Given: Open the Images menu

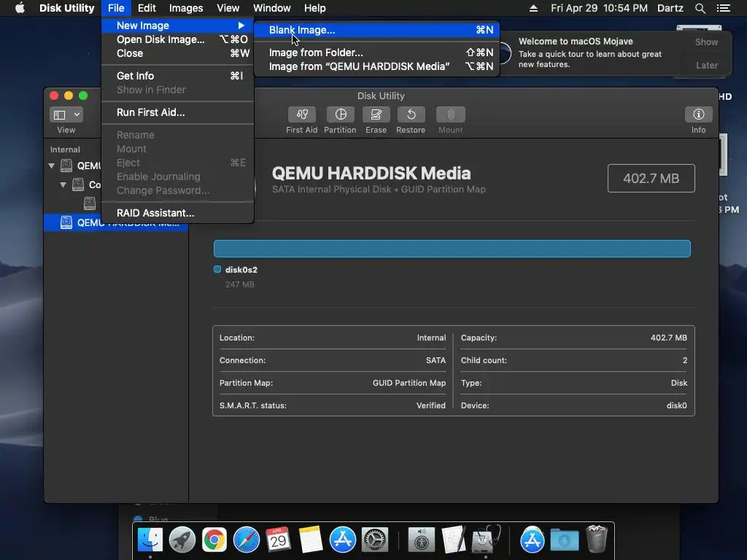Looking at the screenshot, I should 186,8.
